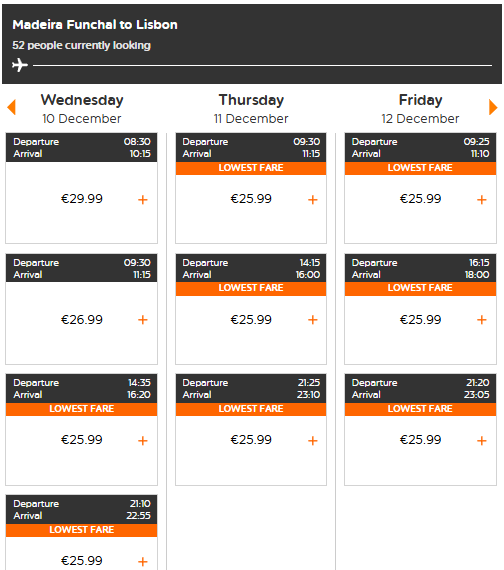Expand the Wednesday 09:30 €26.99 plus icon

point(143,320)
